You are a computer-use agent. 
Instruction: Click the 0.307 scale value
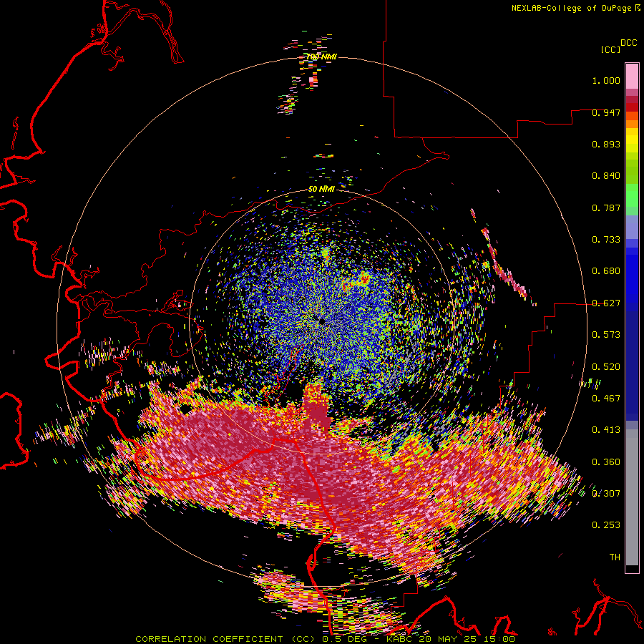click(606, 493)
